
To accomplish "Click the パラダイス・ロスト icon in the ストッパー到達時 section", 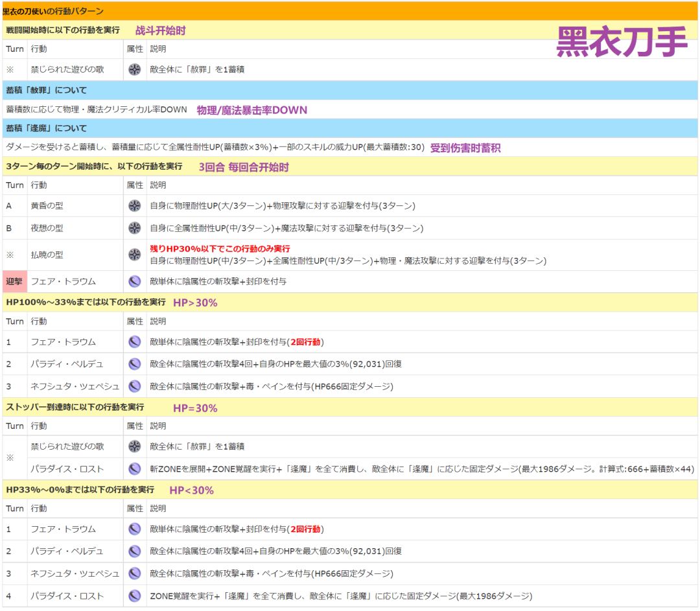I will pos(134,469).
